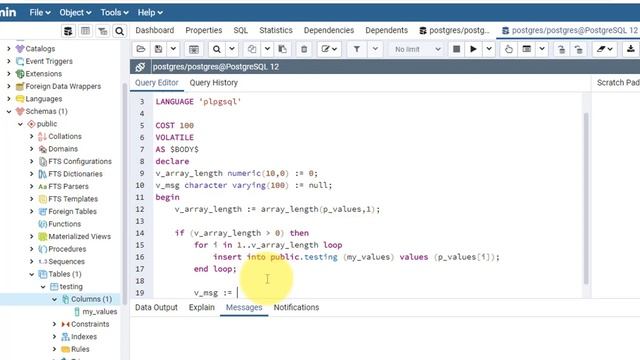Collapse the Tables (1) node
The height and width of the screenshot is (360, 640).
click(31, 274)
